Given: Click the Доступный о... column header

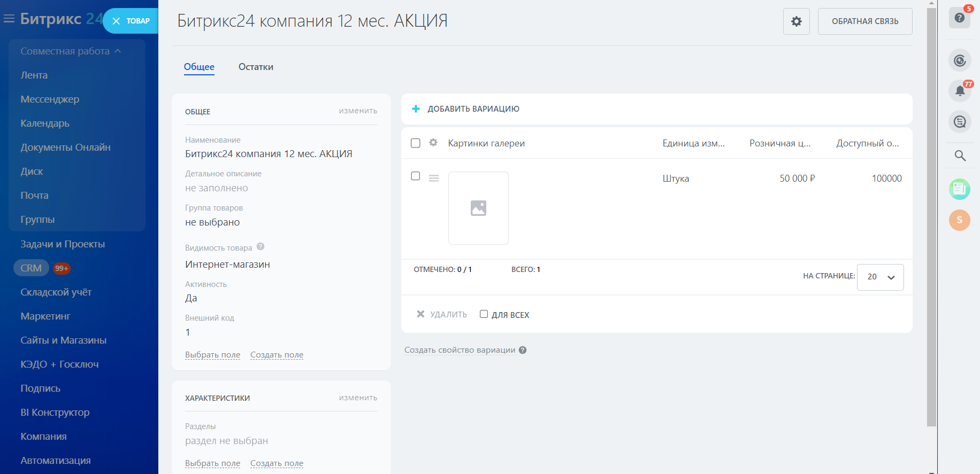Looking at the screenshot, I should tap(868, 143).
